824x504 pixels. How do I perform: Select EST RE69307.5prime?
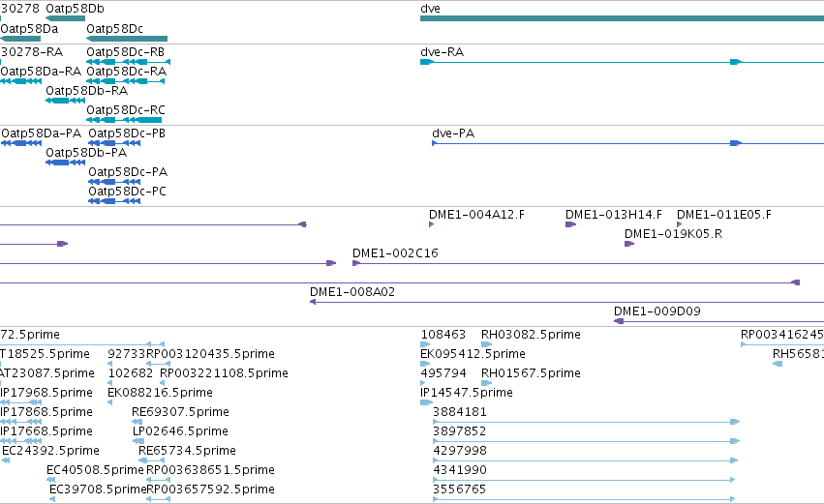[180, 413]
